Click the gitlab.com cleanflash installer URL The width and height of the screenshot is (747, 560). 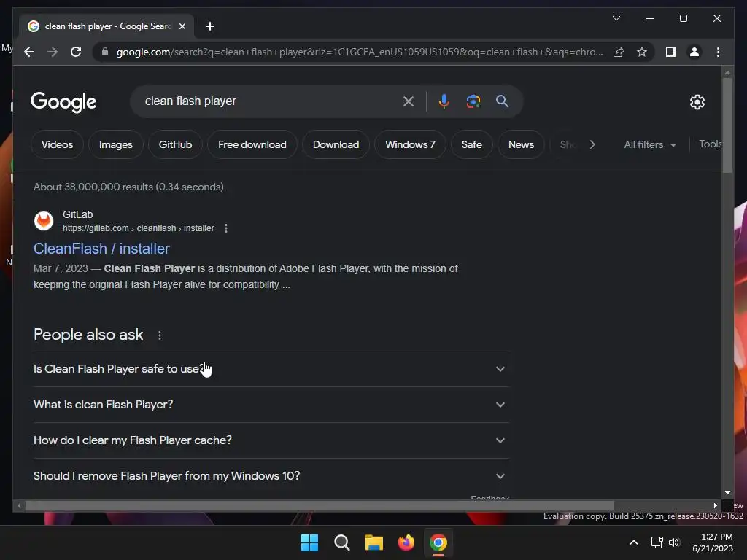pyautogui.click(x=138, y=228)
